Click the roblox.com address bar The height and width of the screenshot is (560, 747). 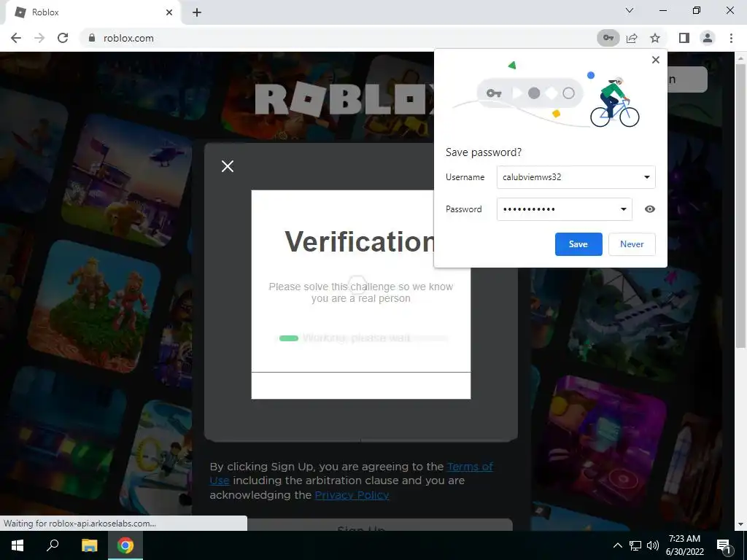(338, 38)
